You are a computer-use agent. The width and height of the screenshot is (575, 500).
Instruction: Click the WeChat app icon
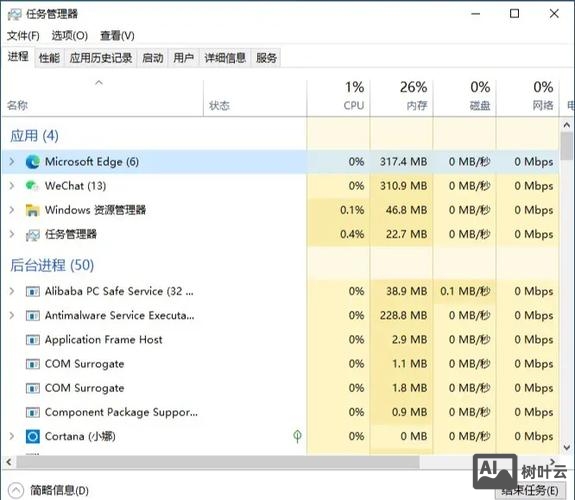point(32,186)
